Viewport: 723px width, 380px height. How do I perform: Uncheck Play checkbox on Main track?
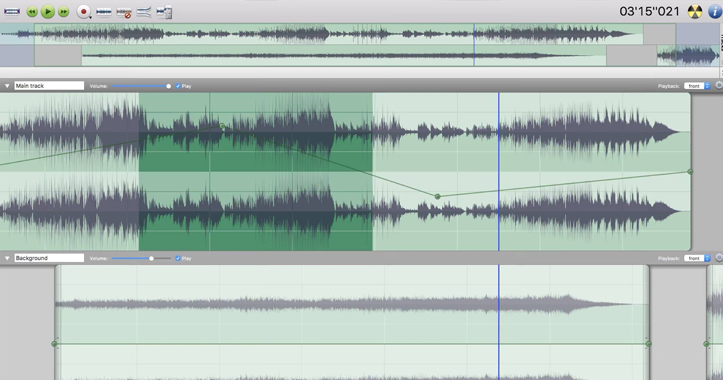pos(178,86)
